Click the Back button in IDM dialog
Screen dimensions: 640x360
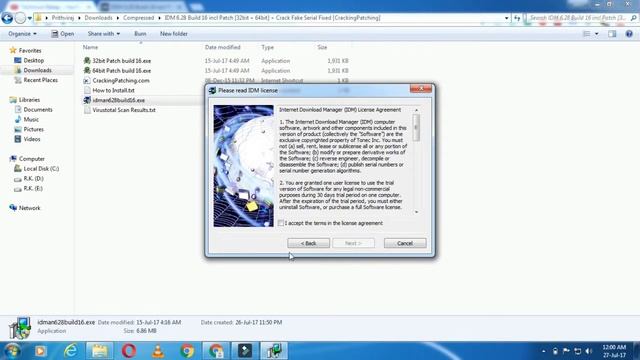pyautogui.click(x=309, y=243)
